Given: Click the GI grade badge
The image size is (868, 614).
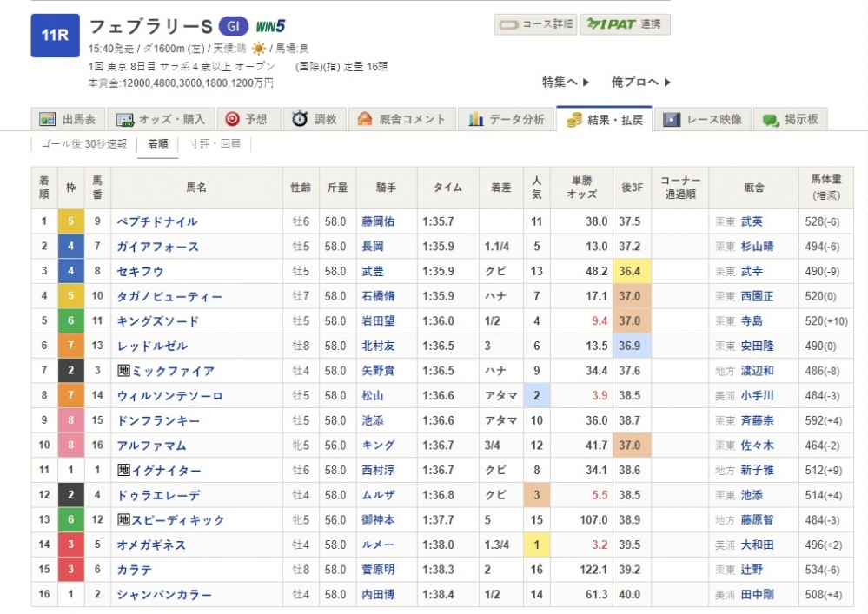Looking at the screenshot, I should click(x=233, y=26).
